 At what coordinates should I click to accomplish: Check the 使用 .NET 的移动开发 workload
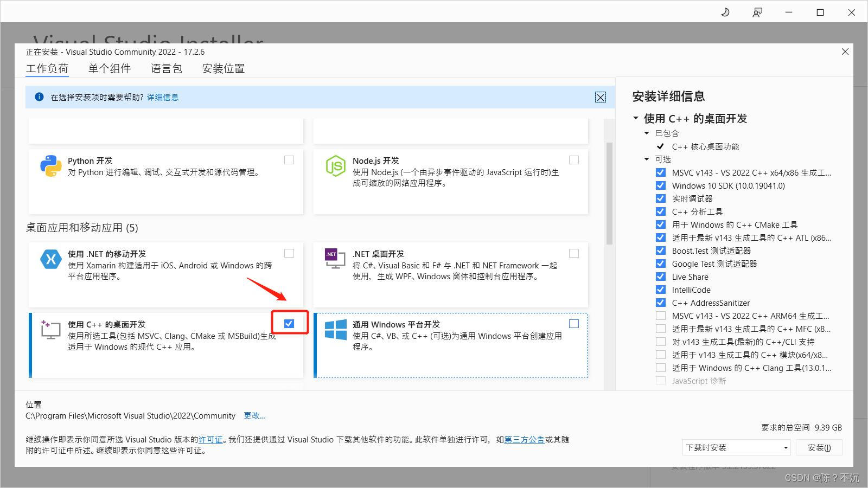point(289,253)
